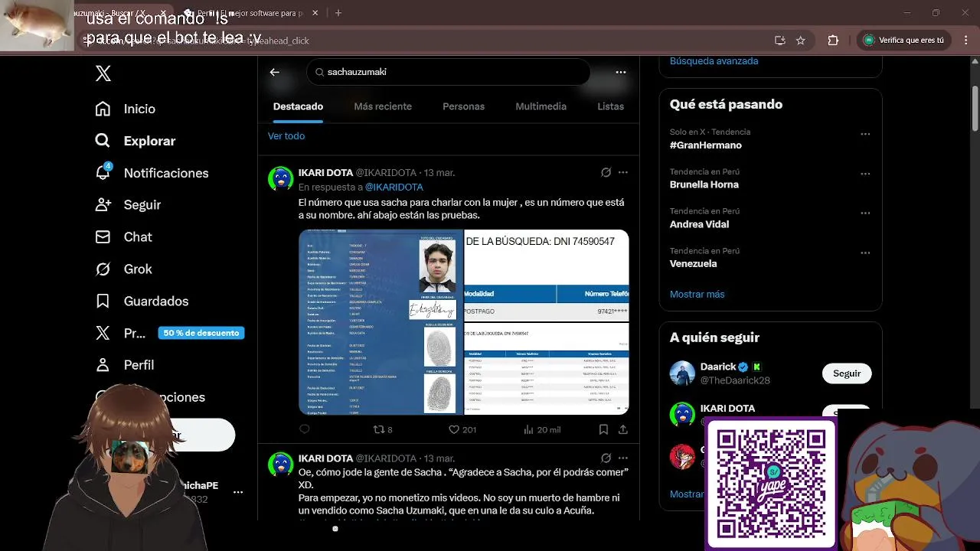Click the X logo in the sidebar
This screenshot has width=980, height=551.
103,73
